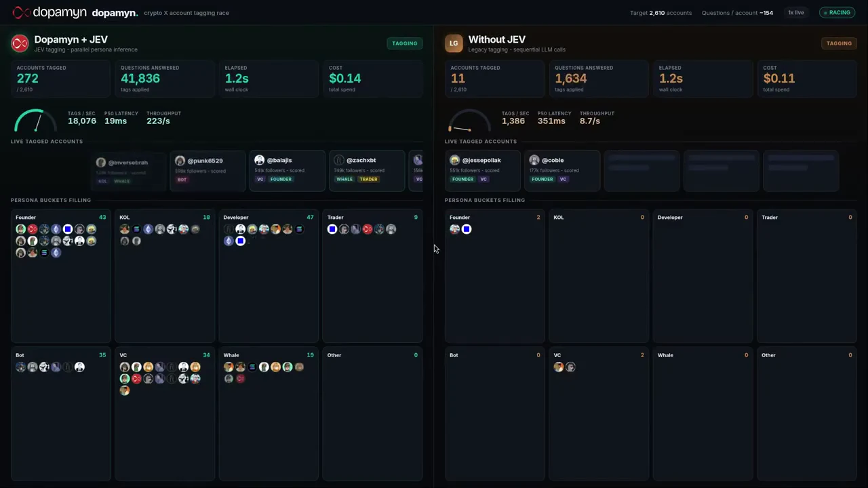Click the @cobie handle text

pyautogui.click(x=553, y=160)
